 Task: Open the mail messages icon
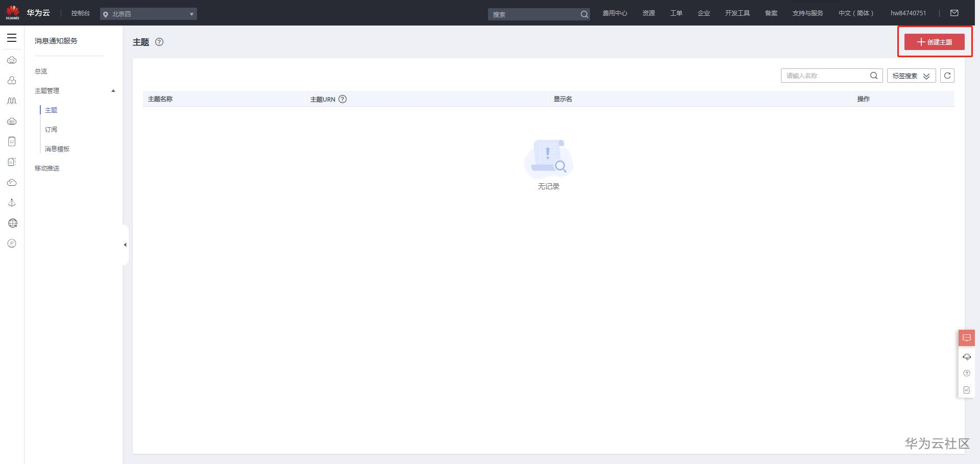click(954, 13)
